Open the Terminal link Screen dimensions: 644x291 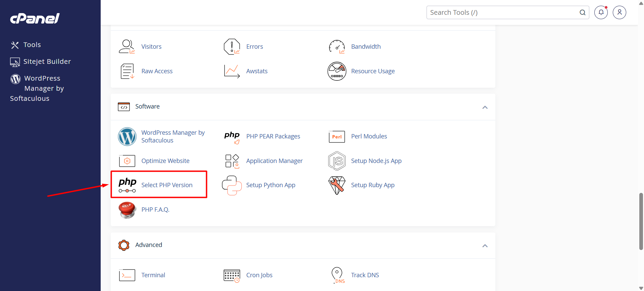click(x=153, y=275)
